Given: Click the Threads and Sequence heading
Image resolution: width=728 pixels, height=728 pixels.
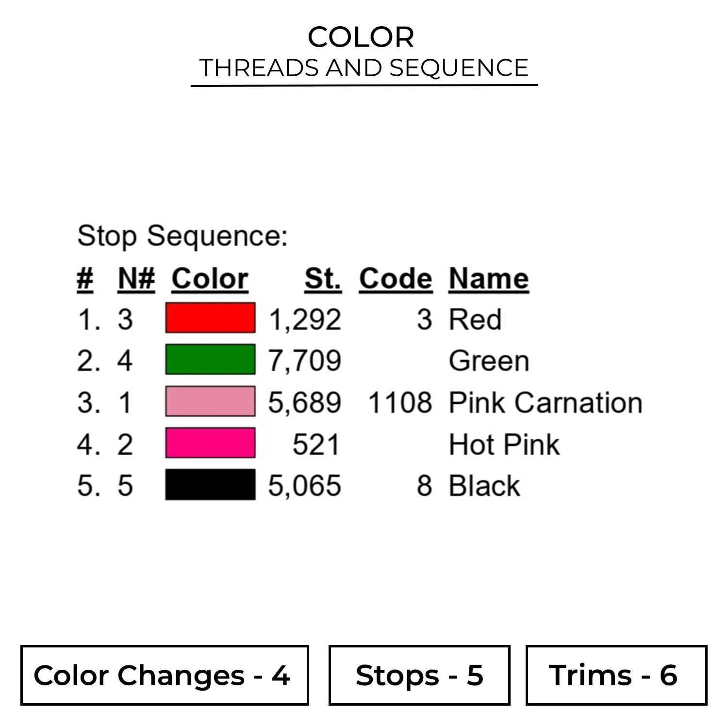Looking at the screenshot, I should (364, 68).
